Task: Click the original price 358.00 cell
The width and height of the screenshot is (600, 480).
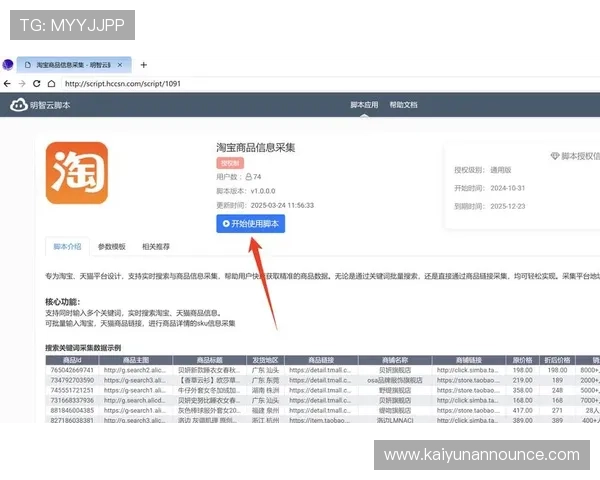Action: pos(522,390)
